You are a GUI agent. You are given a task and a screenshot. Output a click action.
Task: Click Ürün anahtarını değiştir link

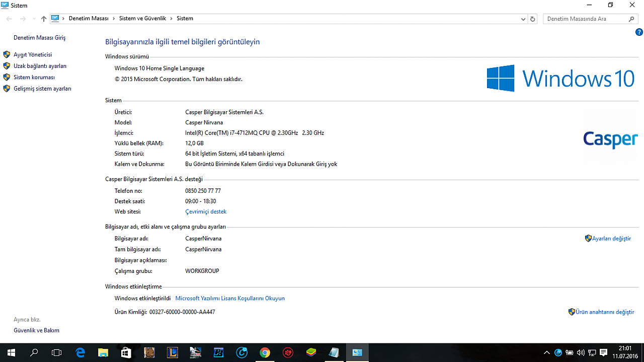(x=605, y=312)
